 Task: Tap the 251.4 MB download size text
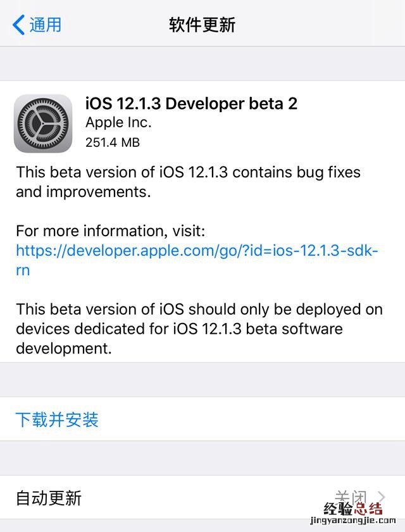coord(111,142)
